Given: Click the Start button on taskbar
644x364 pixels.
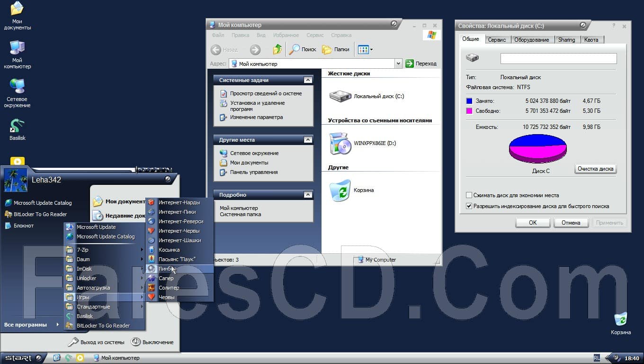Looking at the screenshot, I should tap(22, 358).
